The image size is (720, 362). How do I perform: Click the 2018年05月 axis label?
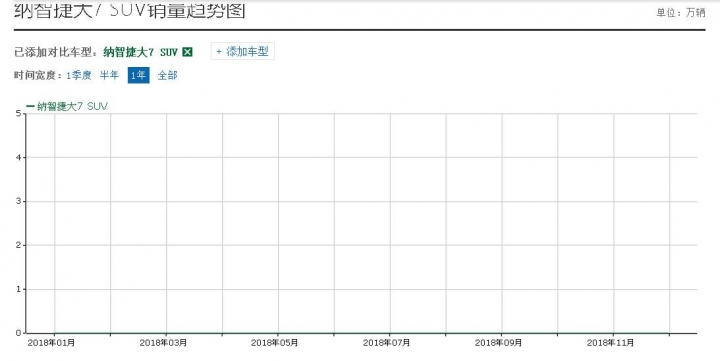275,343
